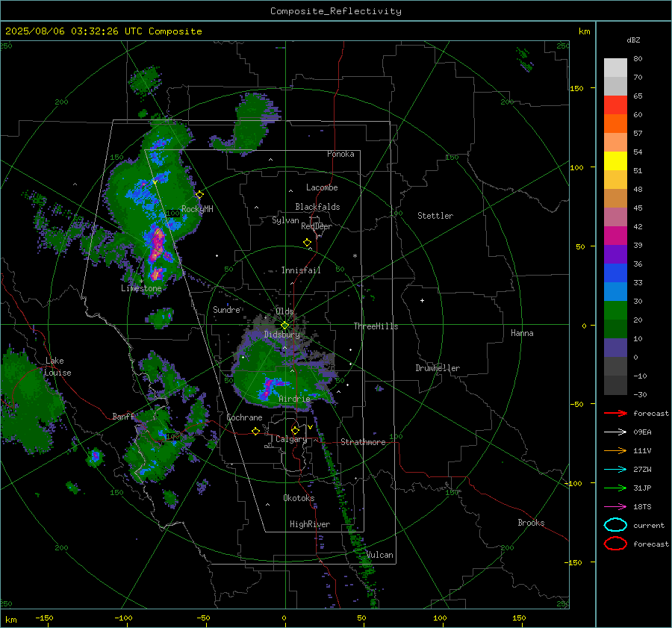Click the RedDeer city label

(317, 226)
